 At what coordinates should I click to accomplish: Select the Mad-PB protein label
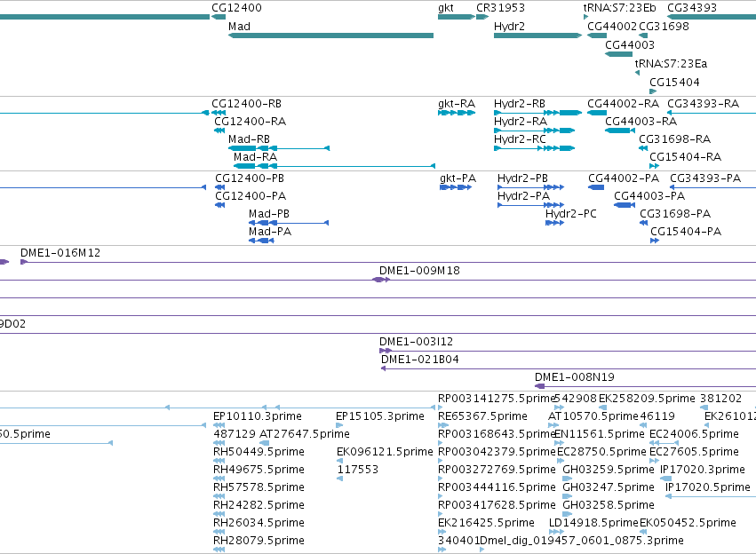click(269, 214)
